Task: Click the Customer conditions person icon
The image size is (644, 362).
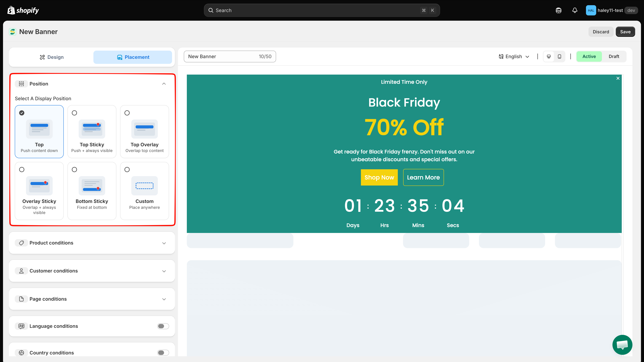Action: (x=21, y=271)
